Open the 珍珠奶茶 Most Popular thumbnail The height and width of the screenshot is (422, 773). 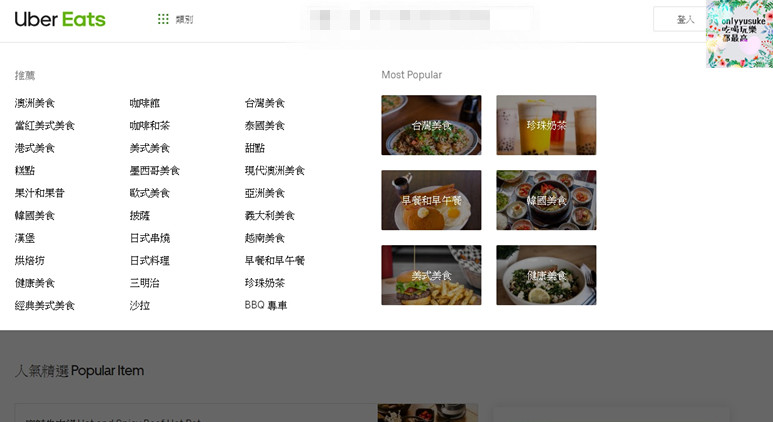546,125
